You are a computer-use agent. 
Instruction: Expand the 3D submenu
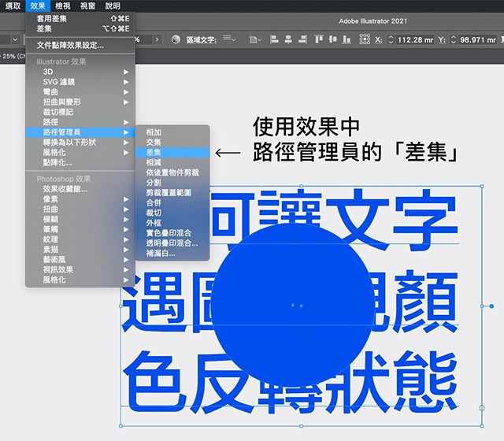tap(80, 72)
